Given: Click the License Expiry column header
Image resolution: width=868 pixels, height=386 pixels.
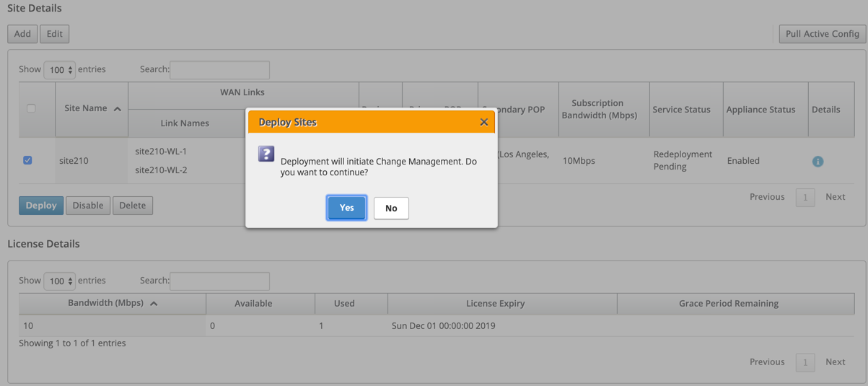Looking at the screenshot, I should click(x=502, y=304).
